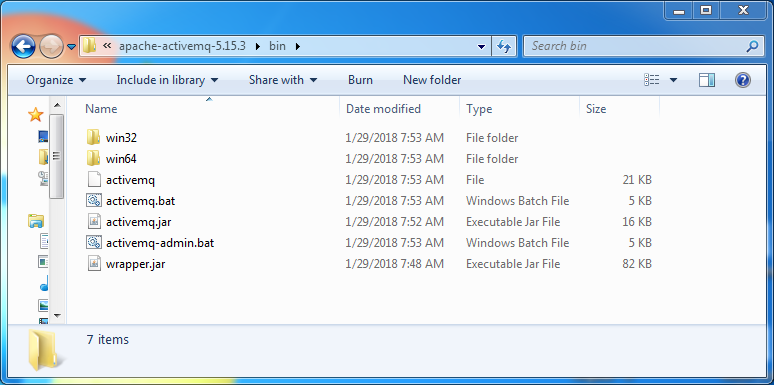Select the activemq file icon
Image resolution: width=774 pixels, height=385 pixels.
pos(94,180)
